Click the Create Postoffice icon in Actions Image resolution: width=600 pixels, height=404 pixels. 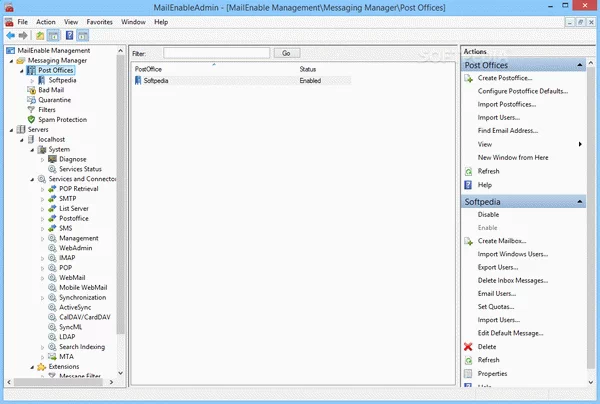(x=468, y=78)
